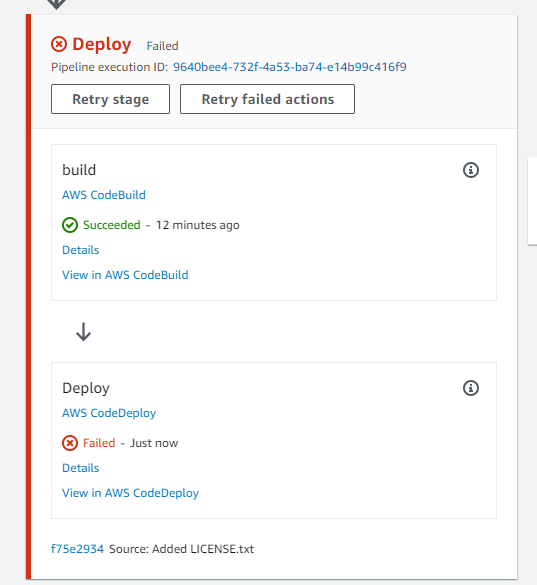Follow the View in AWS CodeDeploy link

point(130,493)
